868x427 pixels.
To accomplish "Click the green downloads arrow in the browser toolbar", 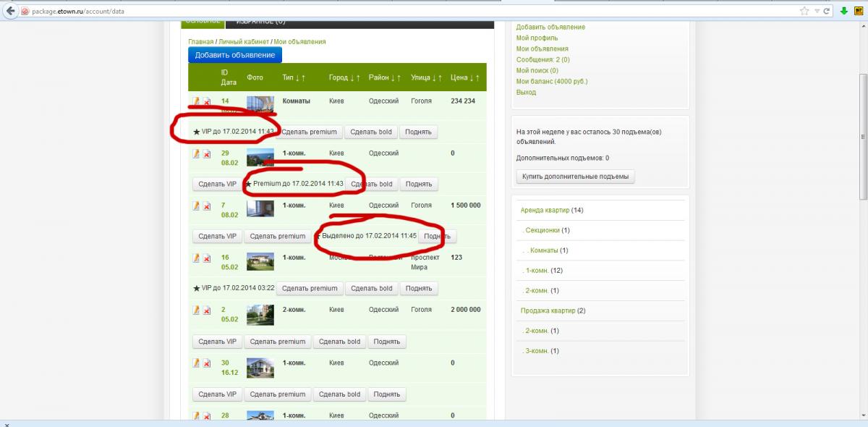I will [x=843, y=11].
